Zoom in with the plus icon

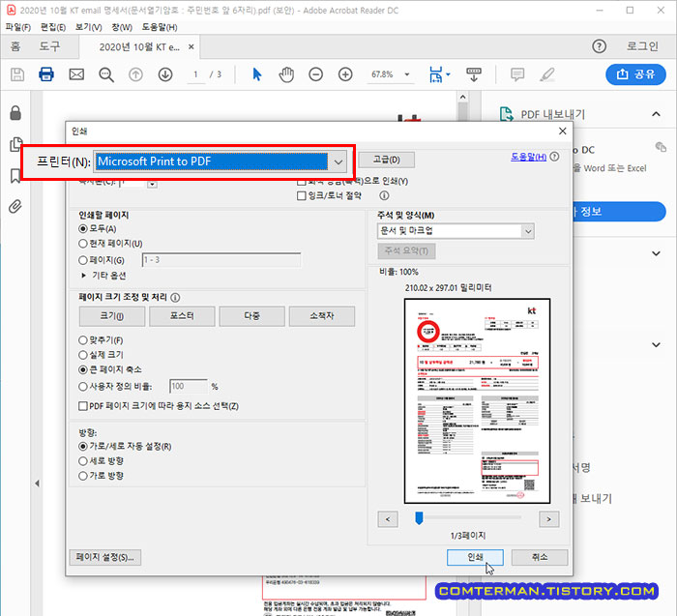pyautogui.click(x=345, y=74)
